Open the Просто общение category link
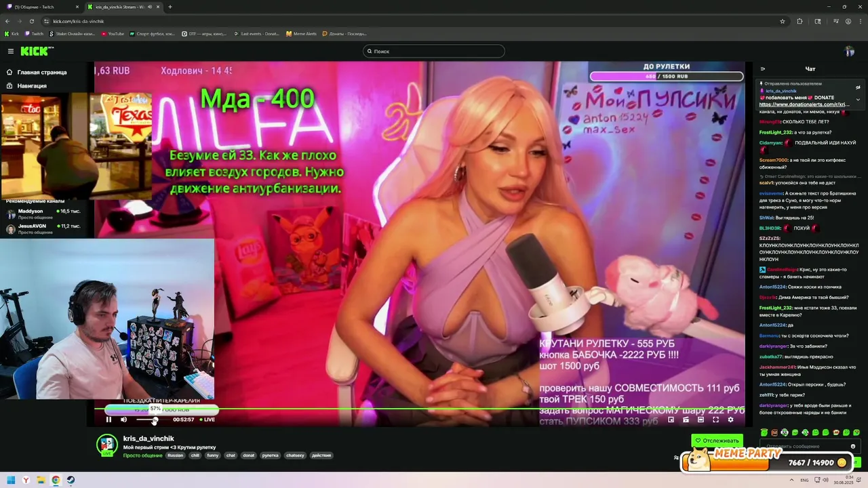Screen dimensions: 868x488 [142, 455]
